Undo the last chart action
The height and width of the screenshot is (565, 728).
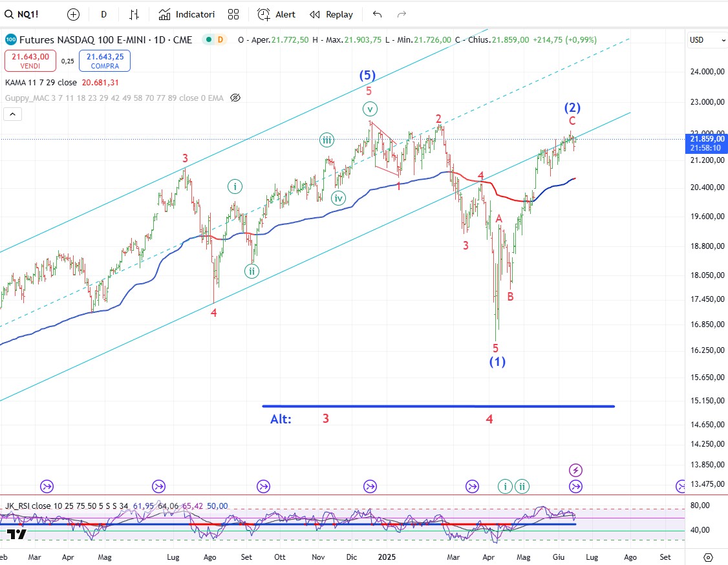(x=378, y=14)
